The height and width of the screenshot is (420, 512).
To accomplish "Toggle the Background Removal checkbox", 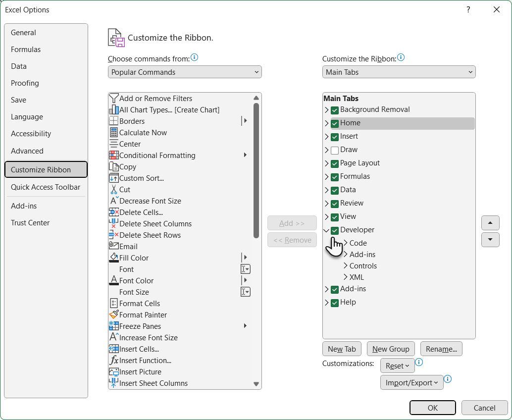I will tap(335, 110).
